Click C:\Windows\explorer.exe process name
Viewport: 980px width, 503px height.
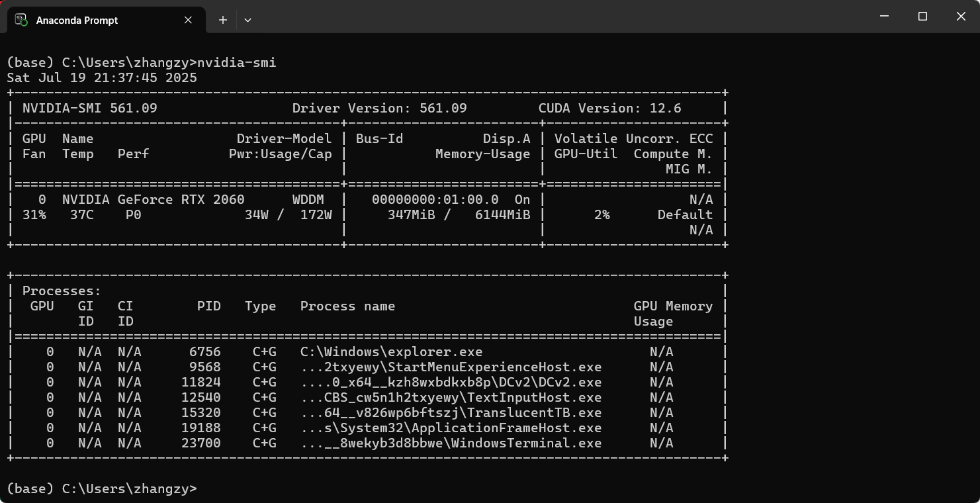pyautogui.click(x=392, y=351)
